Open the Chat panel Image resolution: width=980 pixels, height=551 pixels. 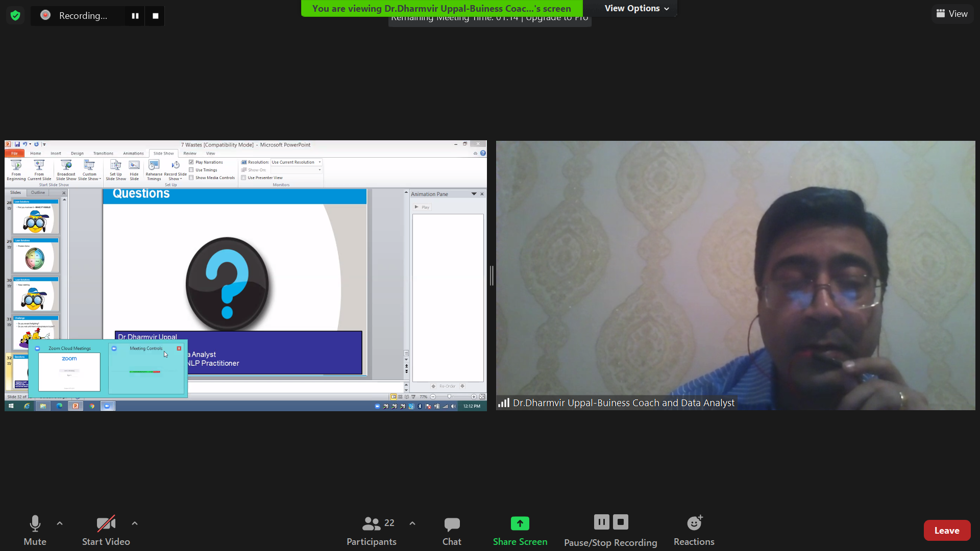pos(452,531)
